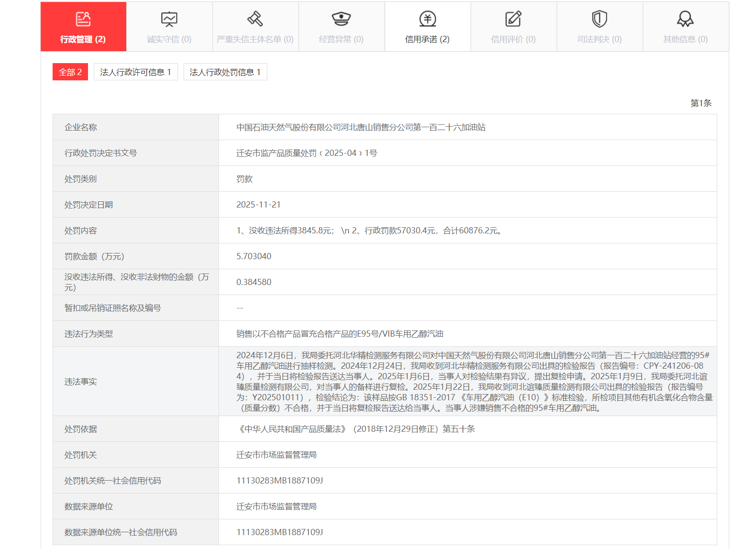The image size is (756, 549).
Task: Click the fine amount value 5.703040
Action: pos(253,256)
